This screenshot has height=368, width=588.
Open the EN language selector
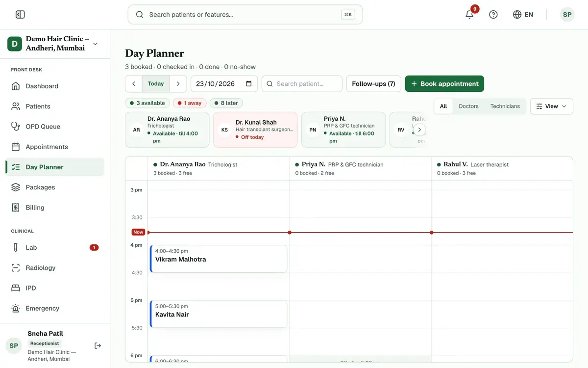click(523, 15)
